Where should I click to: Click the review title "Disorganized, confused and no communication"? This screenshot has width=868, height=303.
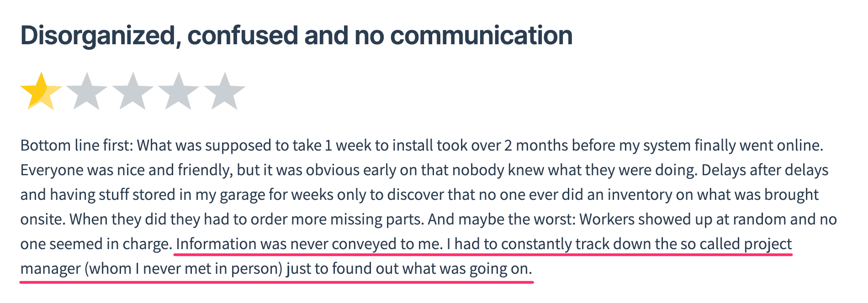pyautogui.click(x=296, y=36)
